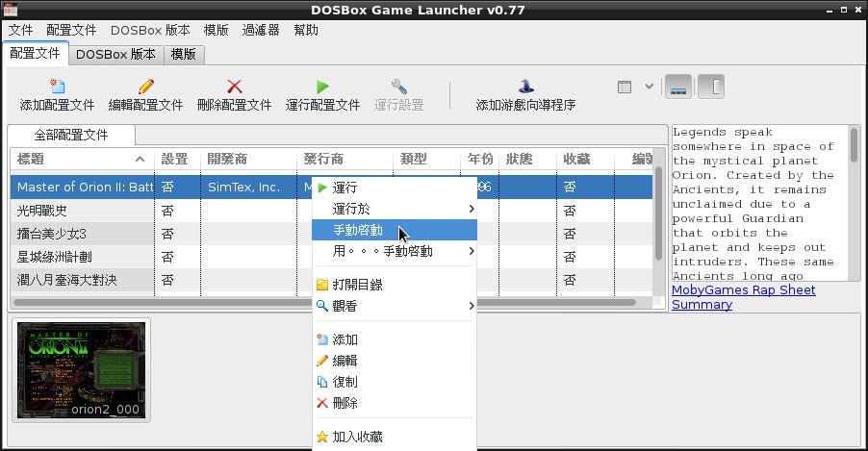The width and height of the screenshot is (868, 451).
Task: Switch to the 模版 tab
Action: pos(183,54)
